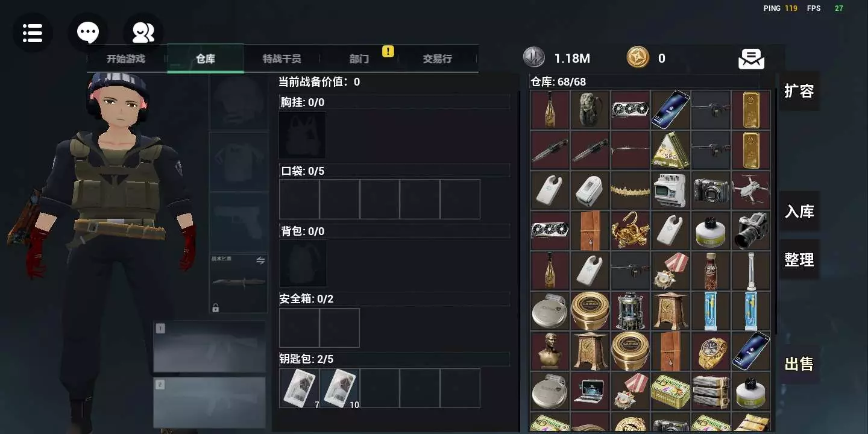This screenshot has width=868, height=434.
Task: Select the drone item in warehouse
Action: click(750, 190)
